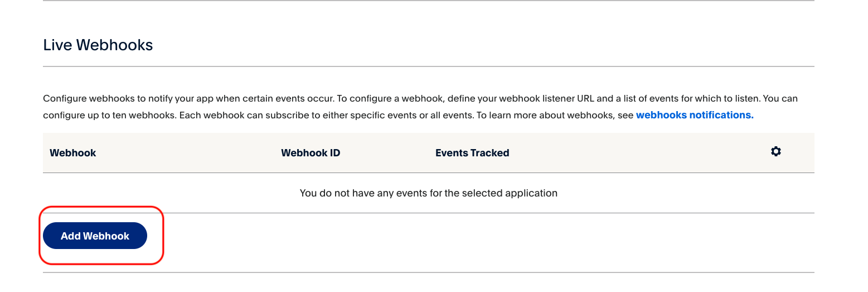Click the divider line below Add Webhook

[x=429, y=272]
